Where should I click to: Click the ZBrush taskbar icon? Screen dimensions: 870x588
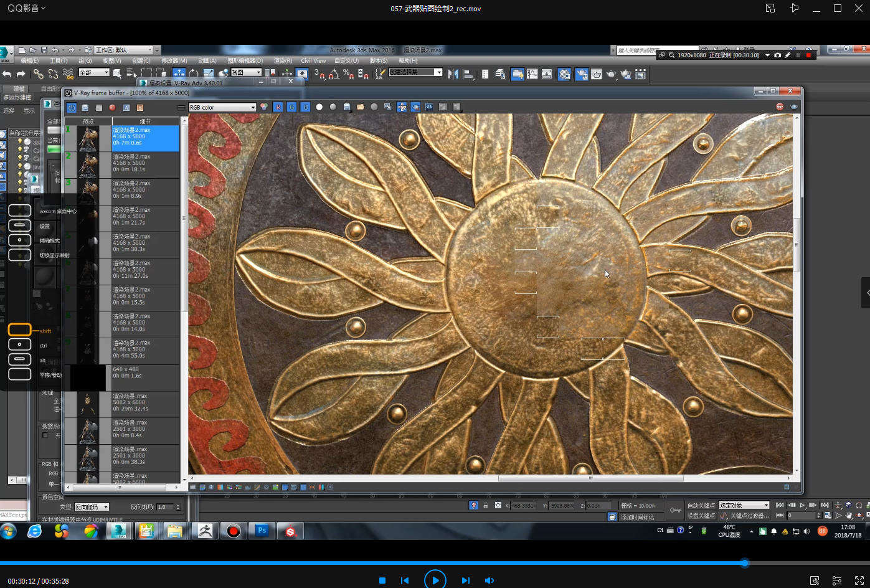pyautogui.click(x=204, y=531)
